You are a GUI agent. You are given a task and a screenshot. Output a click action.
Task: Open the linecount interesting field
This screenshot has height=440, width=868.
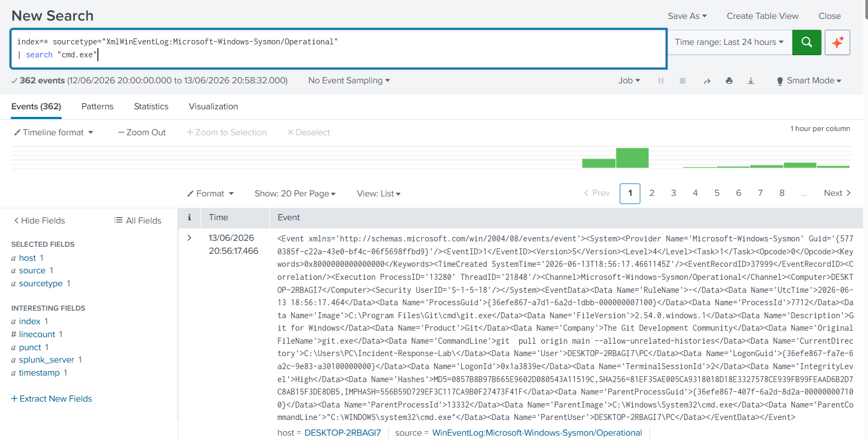37,334
